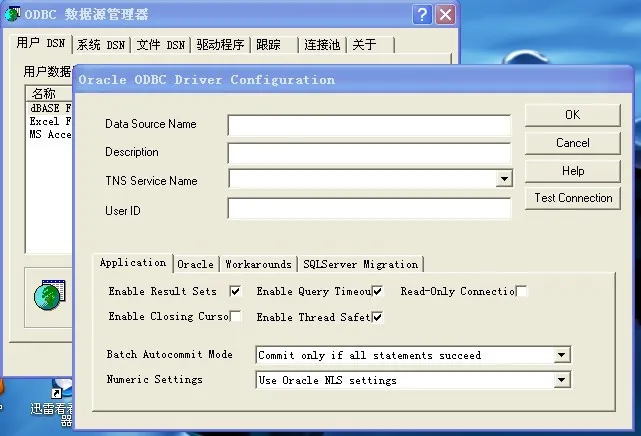Viewport: 641px width, 436px height.
Task: Select the MS Access row in ODBC manager
Action: click(50, 134)
